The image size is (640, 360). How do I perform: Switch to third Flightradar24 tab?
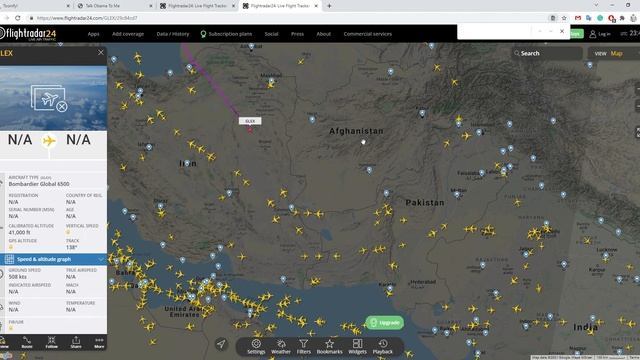point(198,6)
